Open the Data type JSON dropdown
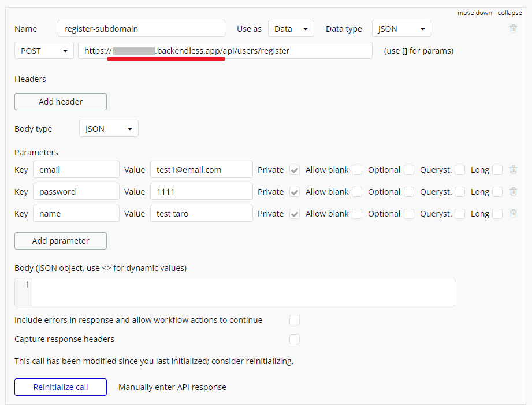The image size is (532, 405). [401, 29]
